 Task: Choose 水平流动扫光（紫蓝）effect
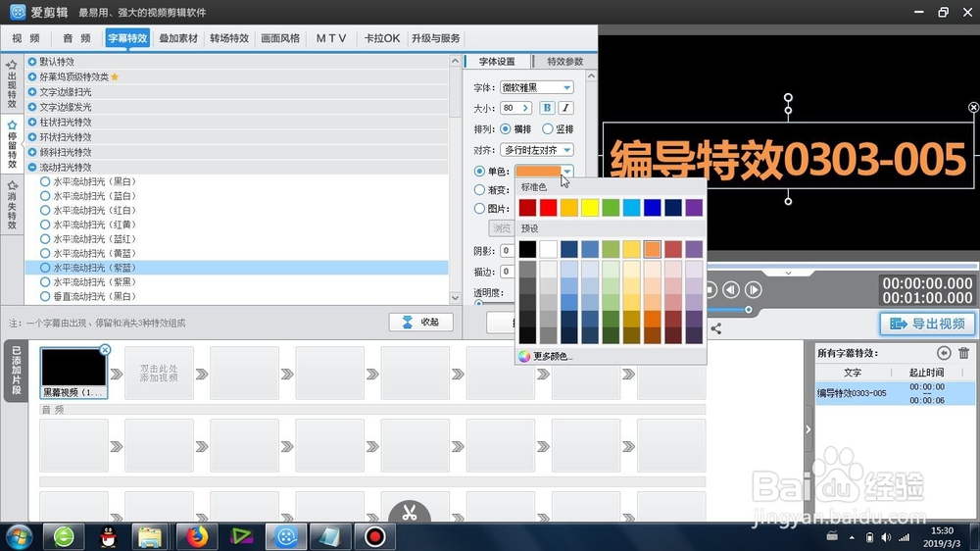point(45,268)
